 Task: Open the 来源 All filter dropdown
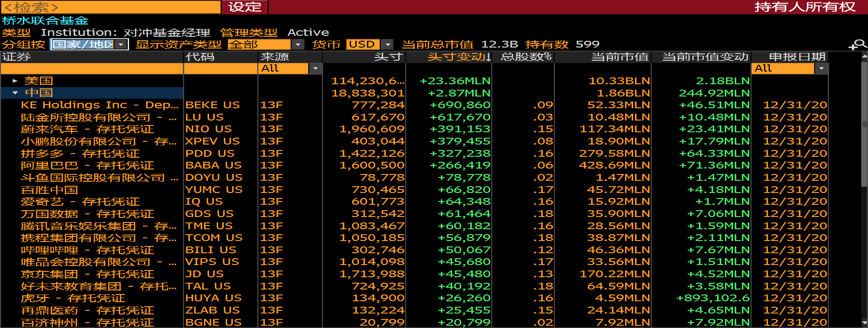pos(290,68)
